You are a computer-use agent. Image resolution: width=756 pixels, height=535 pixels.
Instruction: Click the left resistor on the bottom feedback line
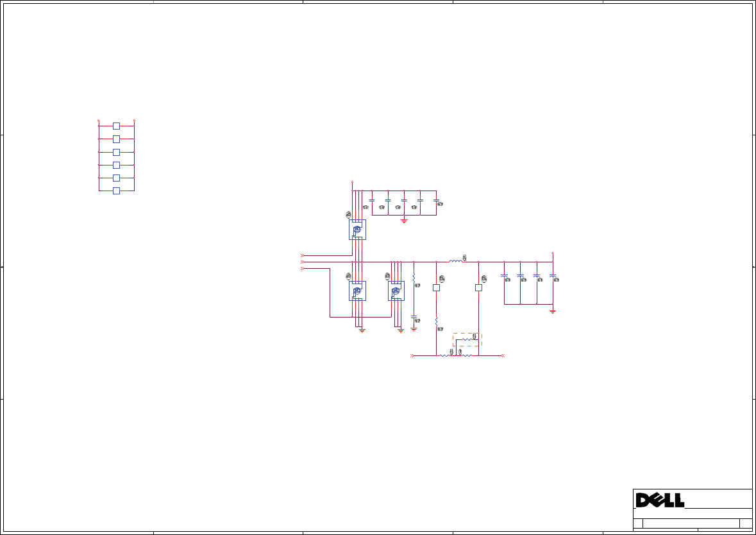pos(444,355)
